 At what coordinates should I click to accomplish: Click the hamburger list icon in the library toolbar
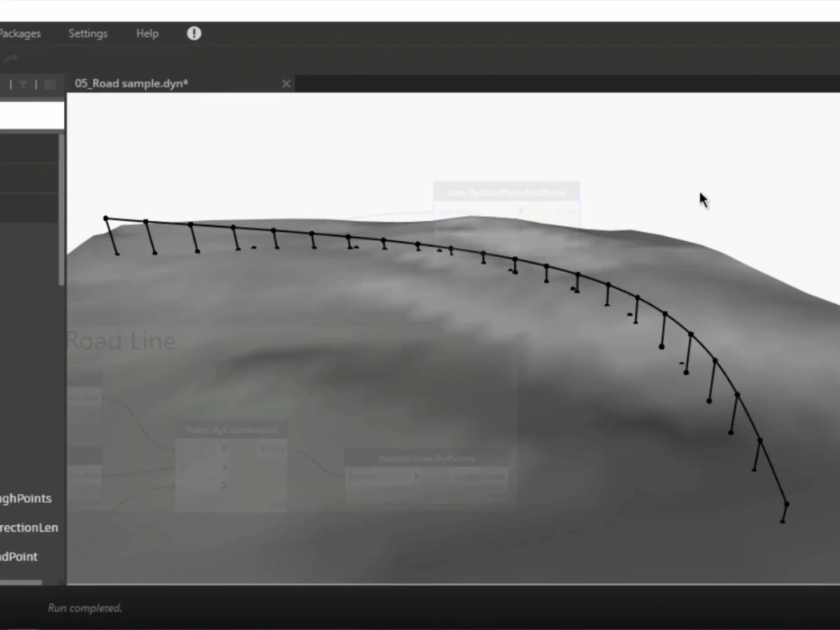tap(50, 84)
